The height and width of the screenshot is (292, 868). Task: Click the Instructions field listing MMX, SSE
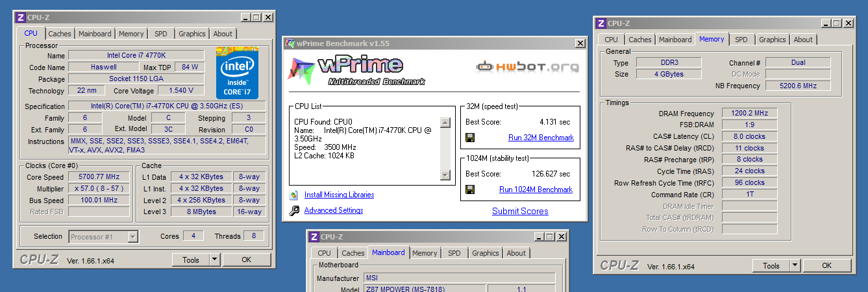[x=167, y=145]
